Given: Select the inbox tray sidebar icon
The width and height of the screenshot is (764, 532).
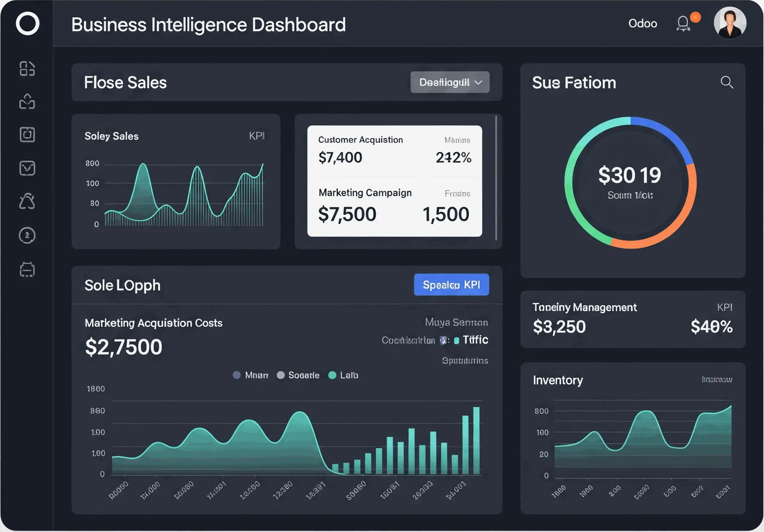Looking at the screenshot, I should tap(27, 101).
